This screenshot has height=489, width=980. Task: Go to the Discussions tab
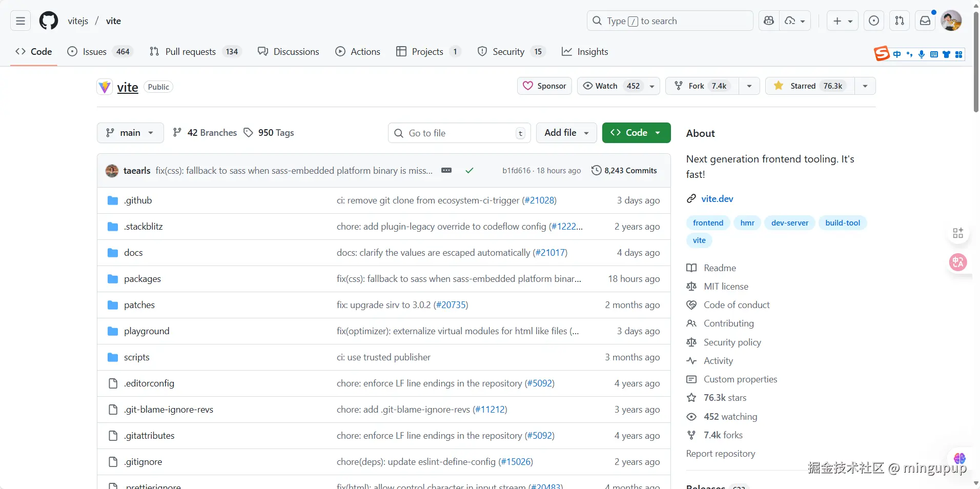pos(289,52)
